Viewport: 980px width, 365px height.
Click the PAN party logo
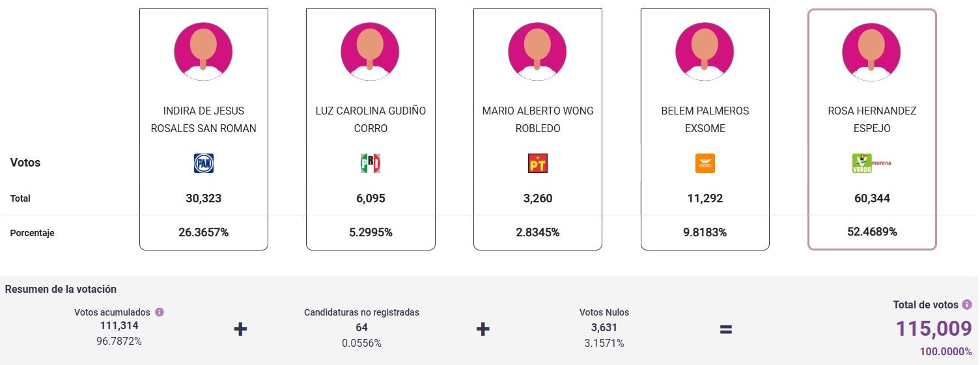[204, 163]
